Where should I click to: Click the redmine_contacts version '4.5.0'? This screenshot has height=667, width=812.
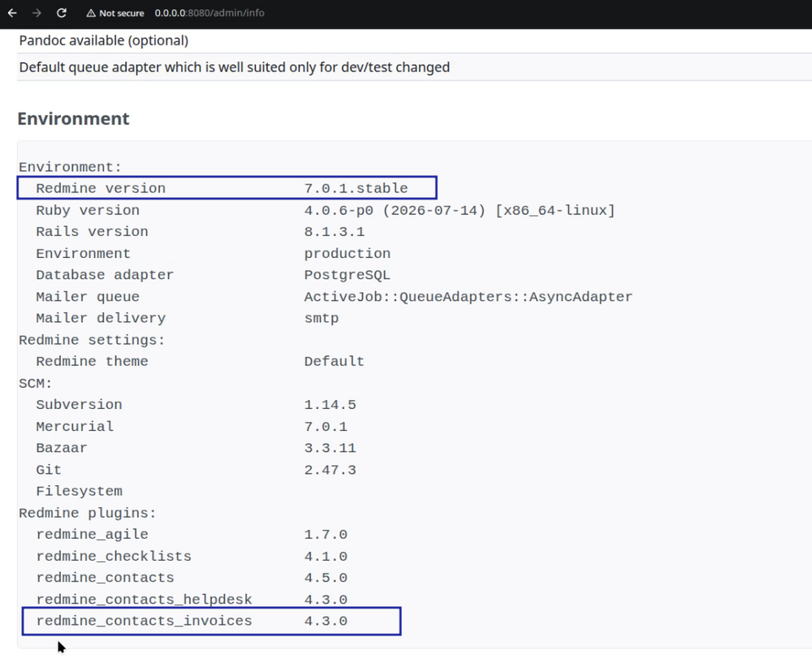pyautogui.click(x=326, y=578)
